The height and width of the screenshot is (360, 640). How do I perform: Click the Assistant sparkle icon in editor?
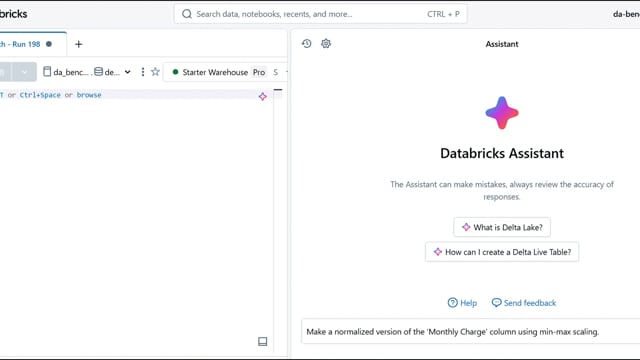tap(262, 96)
